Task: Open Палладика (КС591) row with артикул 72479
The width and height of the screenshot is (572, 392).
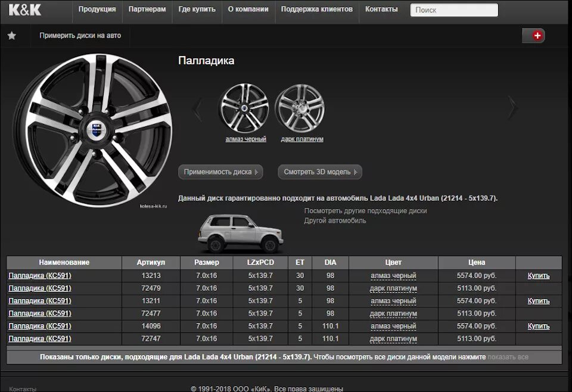Action: [x=40, y=288]
